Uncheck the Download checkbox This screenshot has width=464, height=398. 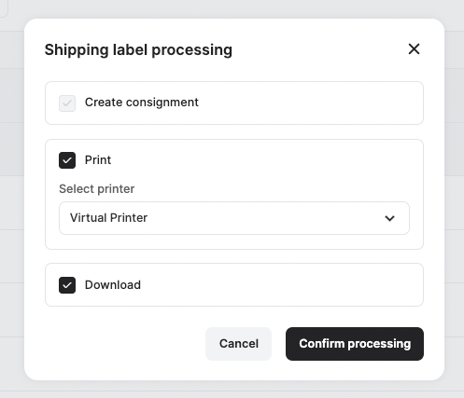pyautogui.click(x=67, y=285)
